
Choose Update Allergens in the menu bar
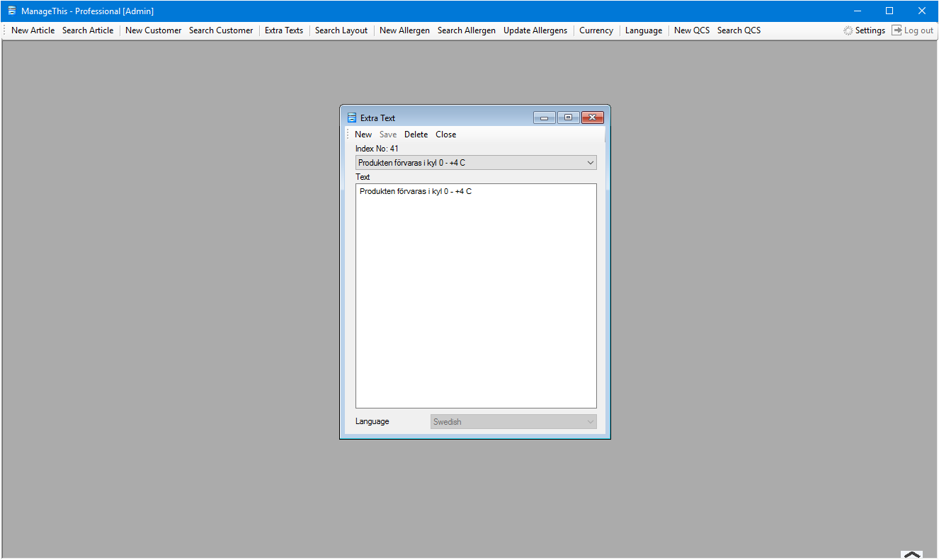[x=535, y=30]
